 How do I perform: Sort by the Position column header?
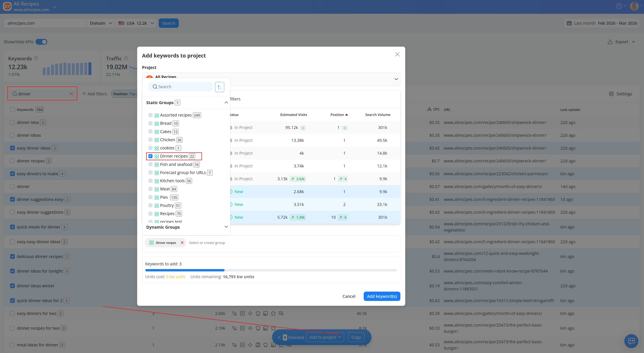point(339,115)
